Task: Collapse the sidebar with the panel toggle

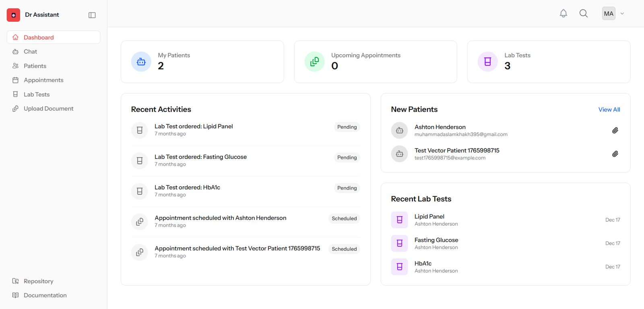Action: [x=92, y=15]
